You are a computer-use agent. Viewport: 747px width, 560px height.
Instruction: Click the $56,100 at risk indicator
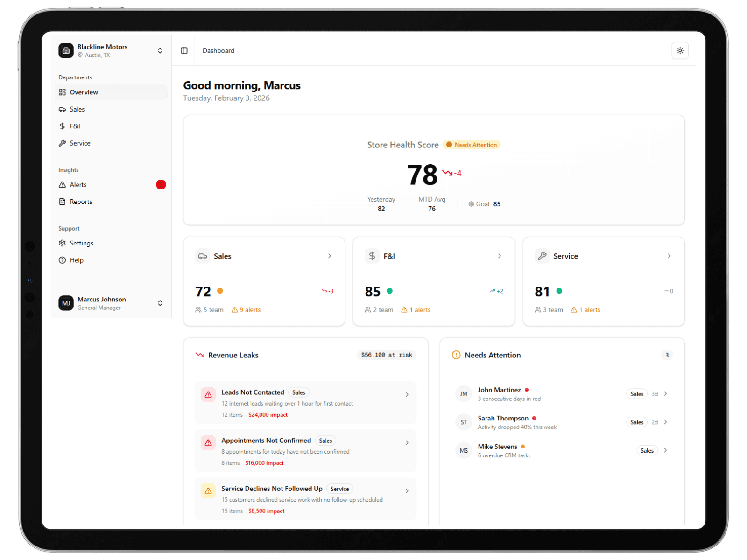pos(386,355)
